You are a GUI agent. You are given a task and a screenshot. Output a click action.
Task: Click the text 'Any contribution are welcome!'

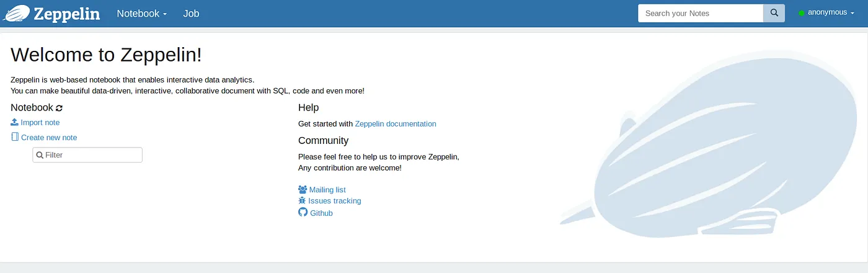[350, 168]
